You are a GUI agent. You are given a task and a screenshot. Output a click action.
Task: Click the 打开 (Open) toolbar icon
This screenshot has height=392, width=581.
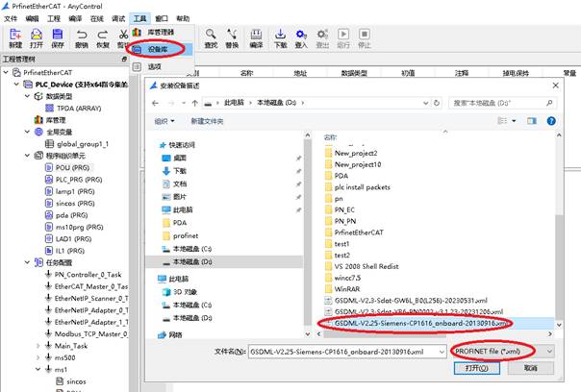(37, 38)
